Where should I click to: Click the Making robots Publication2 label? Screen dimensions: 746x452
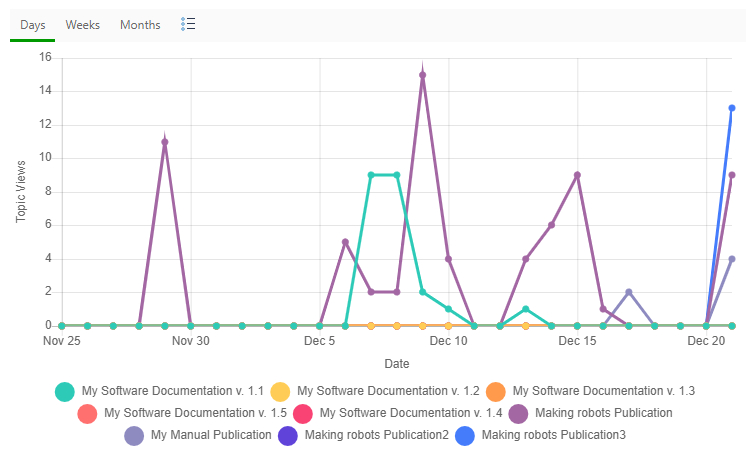pyautogui.click(x=376, y=435)
